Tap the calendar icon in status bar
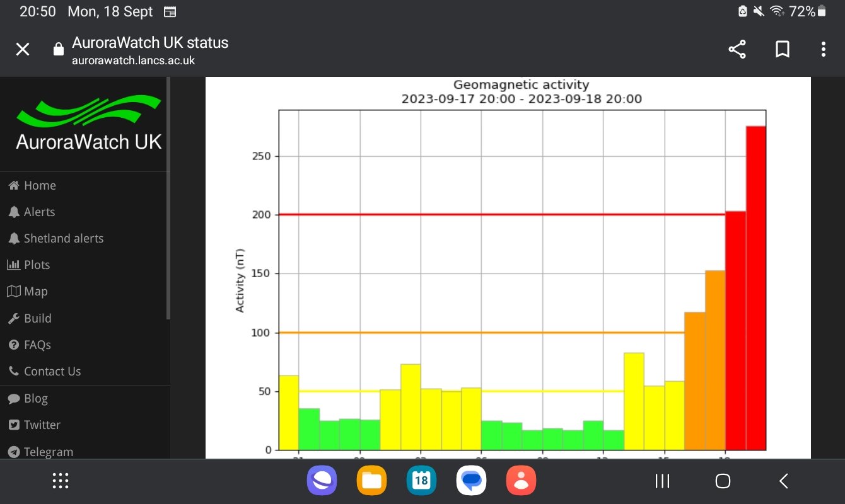Viewport: 845px width, 504px height. coord(170,11)
